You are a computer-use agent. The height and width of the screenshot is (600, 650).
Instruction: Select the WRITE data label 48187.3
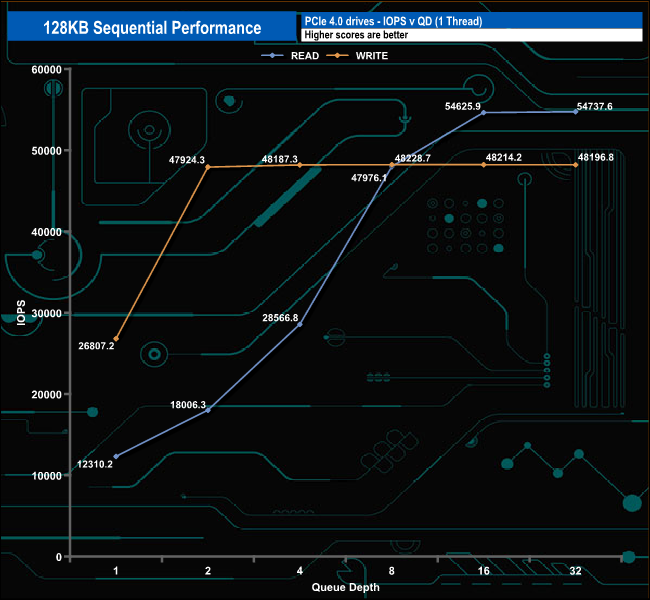point(280,159)
